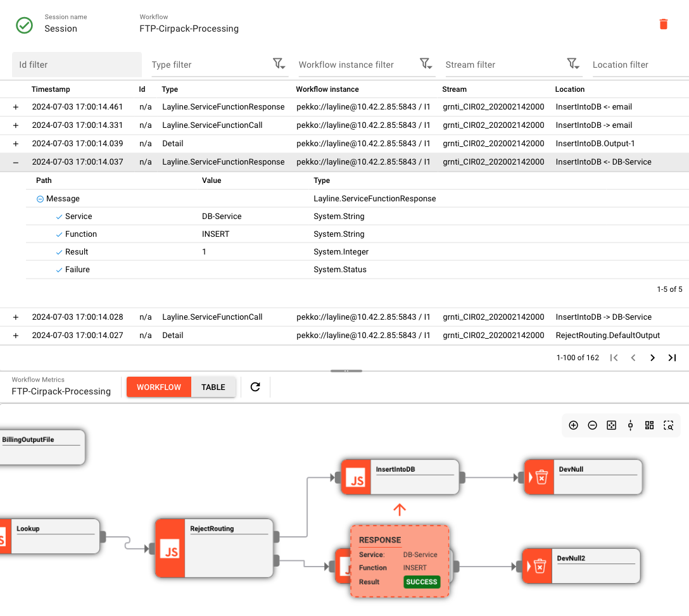Click the Id filter input field
Image resolution: width=689 pixels, height=616 pixels.
coord(77,65)
